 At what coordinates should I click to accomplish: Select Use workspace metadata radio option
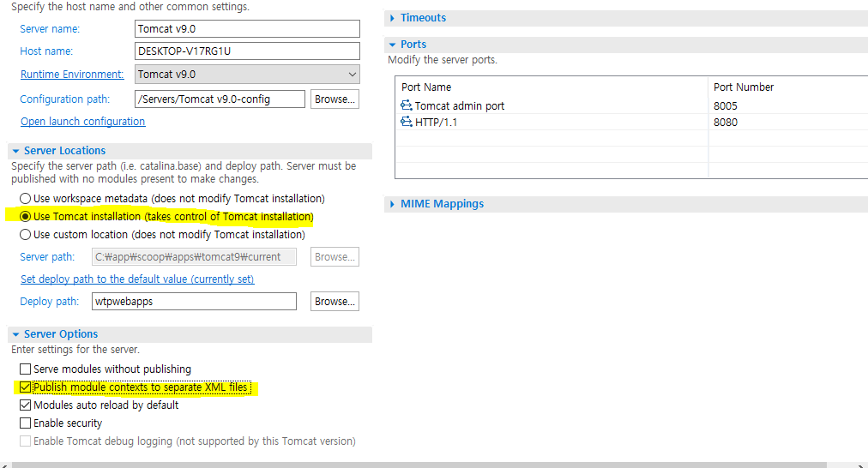coord(25,199)
